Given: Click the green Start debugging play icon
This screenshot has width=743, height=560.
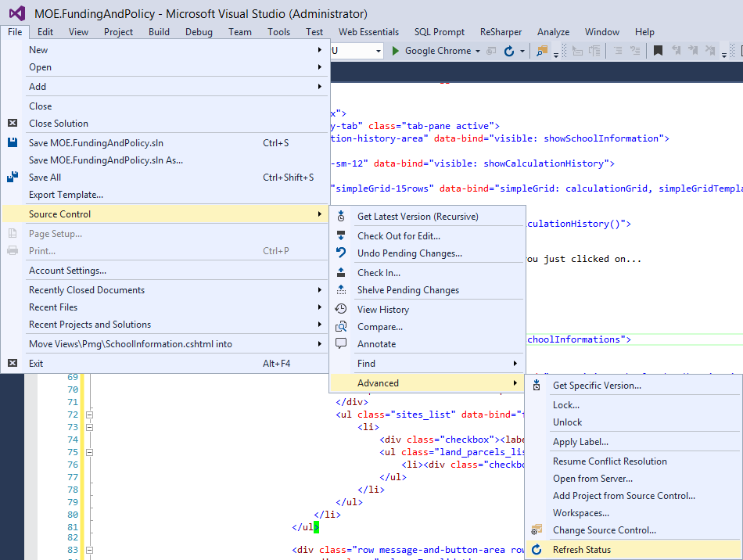Looking at the screenshot, I should 395,51.
